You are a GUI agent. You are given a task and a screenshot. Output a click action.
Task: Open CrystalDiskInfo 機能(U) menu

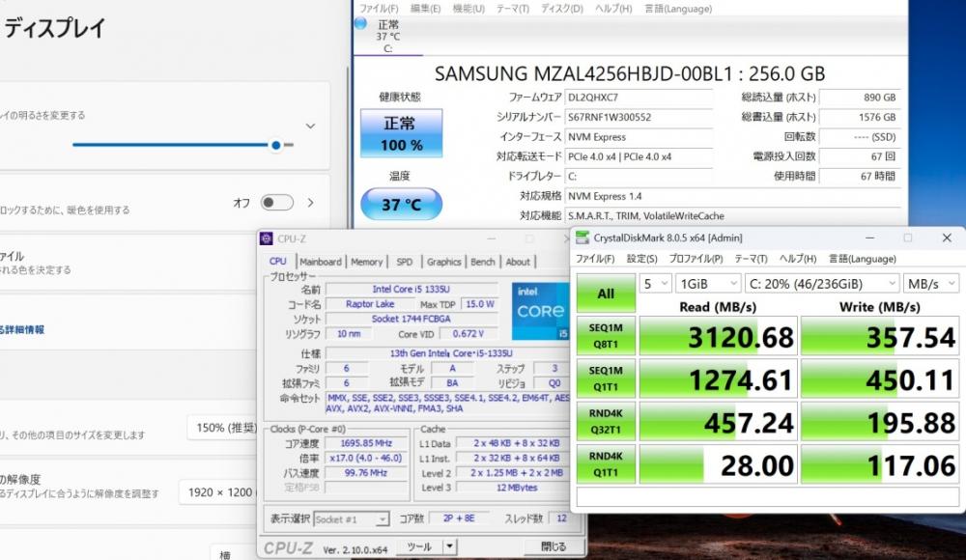(469, 9)
